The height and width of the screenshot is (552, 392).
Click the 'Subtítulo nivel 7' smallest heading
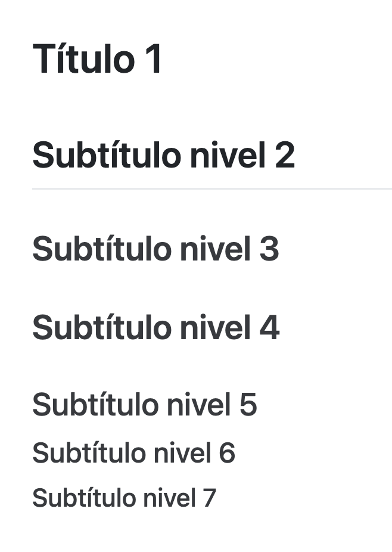click(125, 498)
